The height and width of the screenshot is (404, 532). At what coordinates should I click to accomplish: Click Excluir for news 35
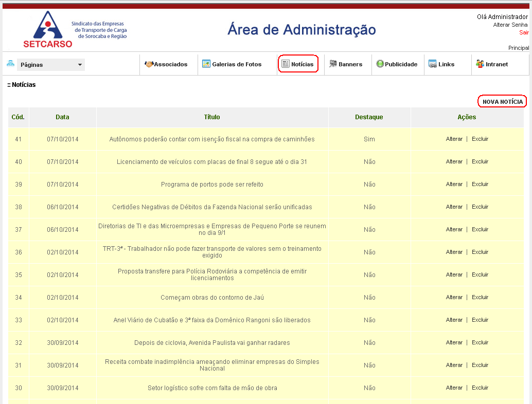[x=480, y=274]
